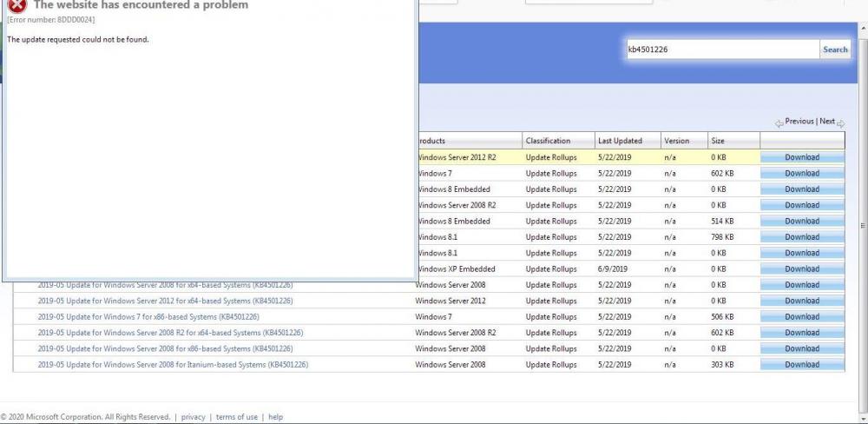Click the scrollbar down arrow
Image resolution: width=868 pixels, height=424 pixels.
pyautogui.click(x=862, y=418)
